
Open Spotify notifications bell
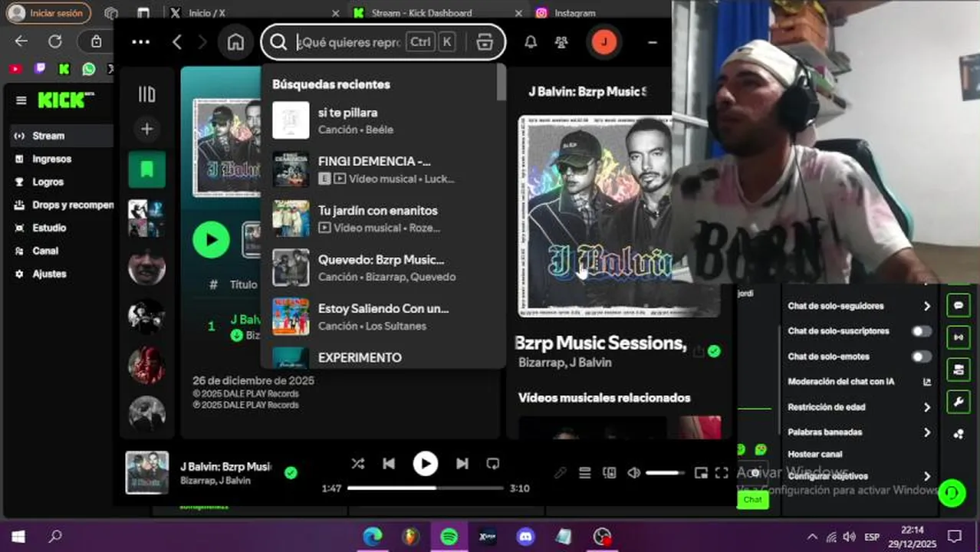(531, 42)
